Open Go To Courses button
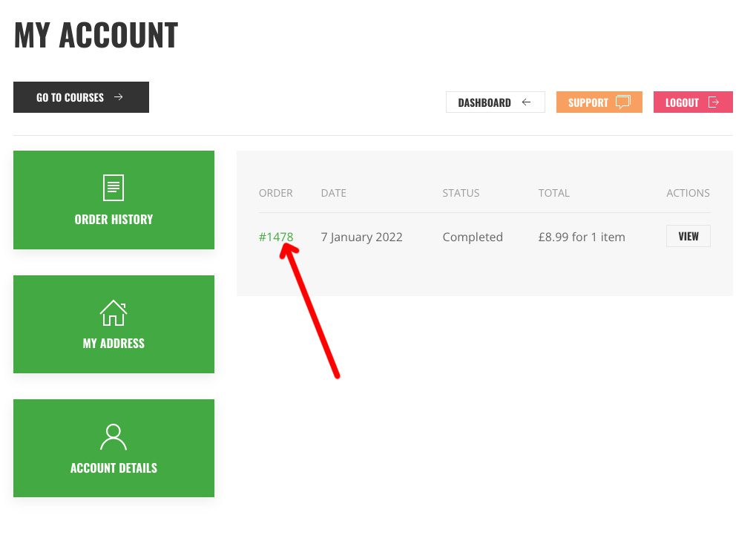This screenshot has width=756, height=541. (81, 97)
